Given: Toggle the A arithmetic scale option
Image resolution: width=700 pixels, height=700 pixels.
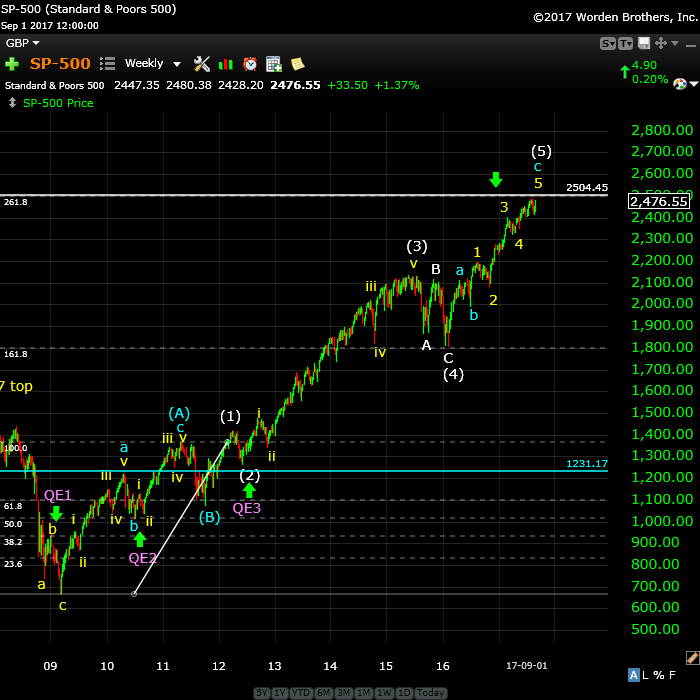Looking at the screenshot, I should (633, 675).
